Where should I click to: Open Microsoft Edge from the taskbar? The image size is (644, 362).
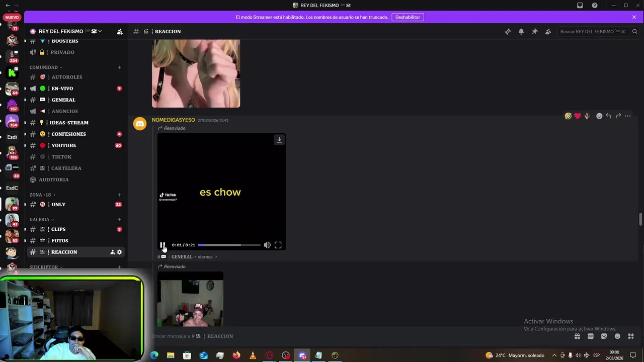coord(154,355)
